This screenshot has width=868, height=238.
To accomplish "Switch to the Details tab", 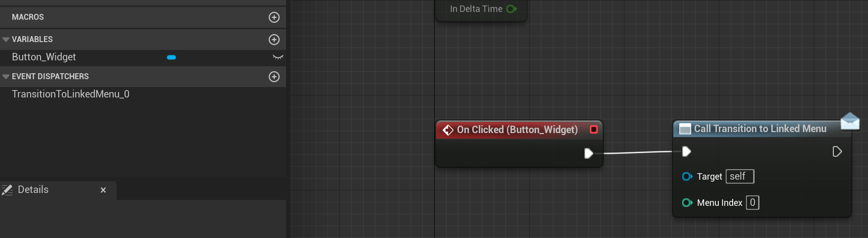I will click(33, 190).
